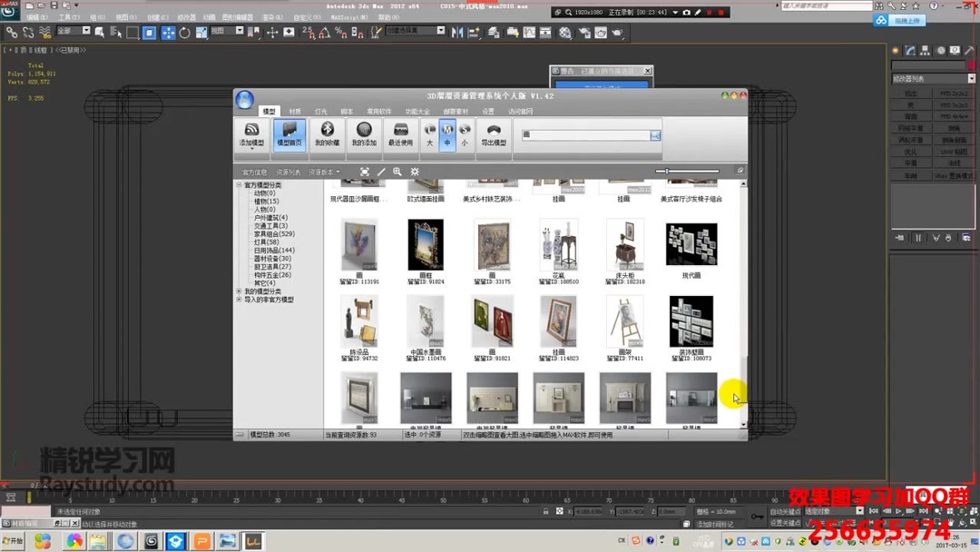This screenshot has width=980, height=552.
Task: Select the 画框 thumbnail with ID 91824
Action: point(426,245)
